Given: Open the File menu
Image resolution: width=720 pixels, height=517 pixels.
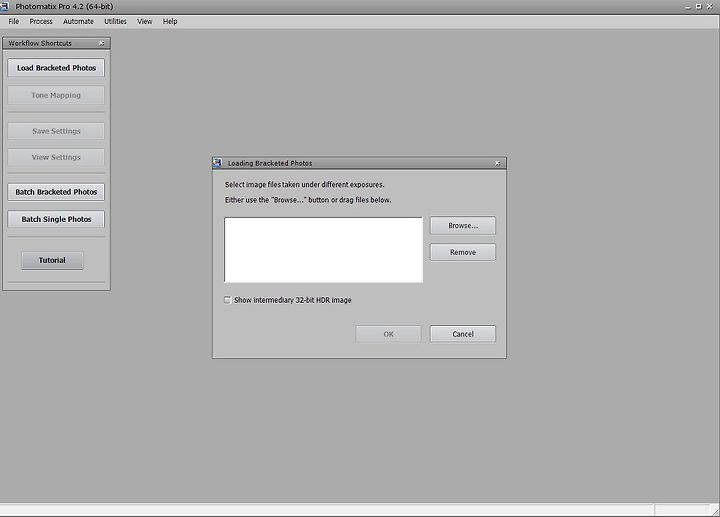Looking at the screenshot, I should coord(14,22).
